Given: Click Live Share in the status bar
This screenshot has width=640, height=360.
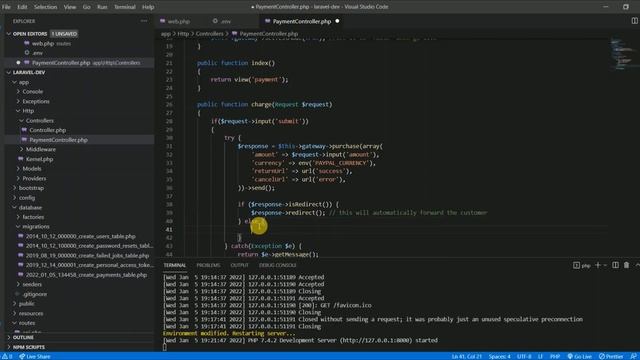Looking at the screenshot, I should (35, 356).
